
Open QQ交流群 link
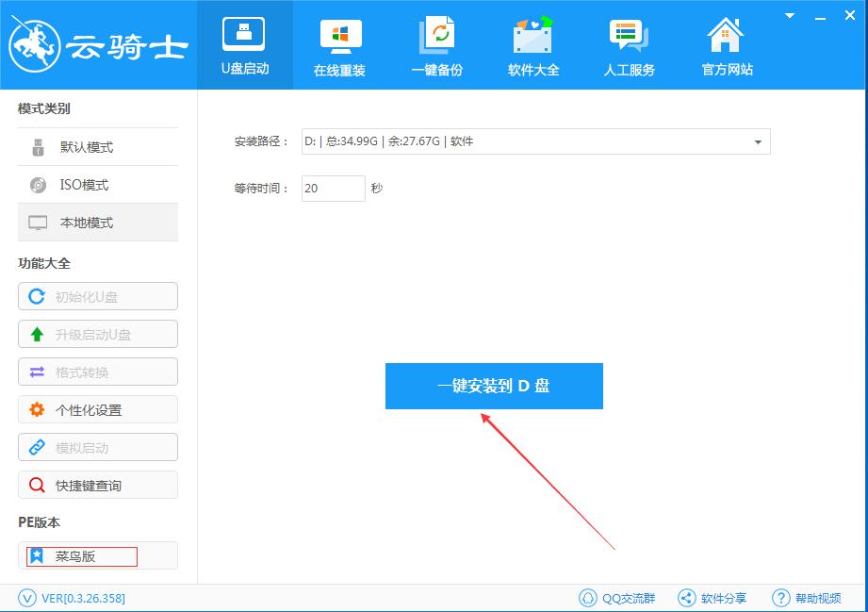pyautogui.click(x=629, y=598)
